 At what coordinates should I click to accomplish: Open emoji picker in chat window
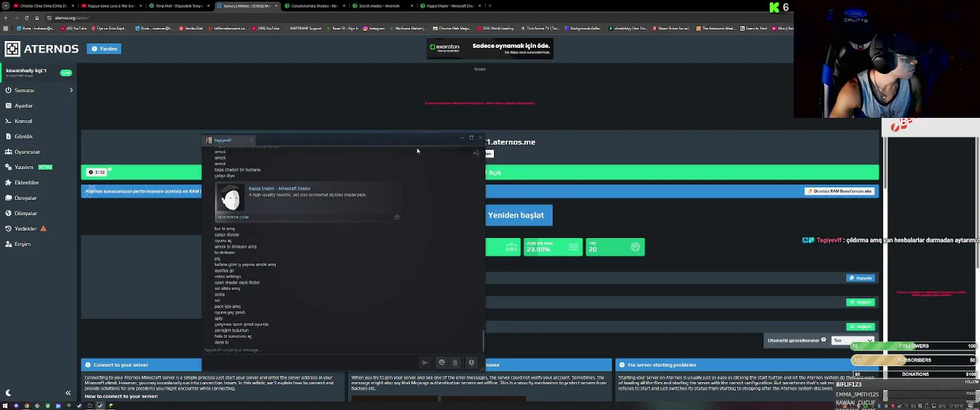[x=442, y=363]
